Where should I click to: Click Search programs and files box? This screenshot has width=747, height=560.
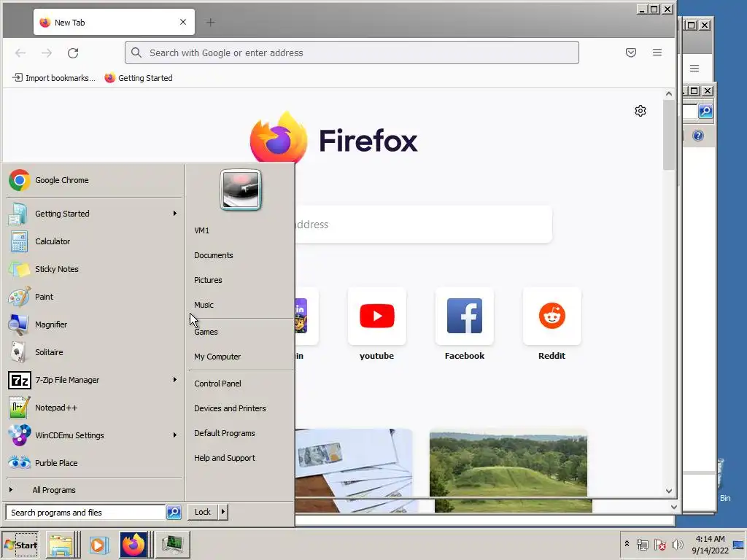86,513
